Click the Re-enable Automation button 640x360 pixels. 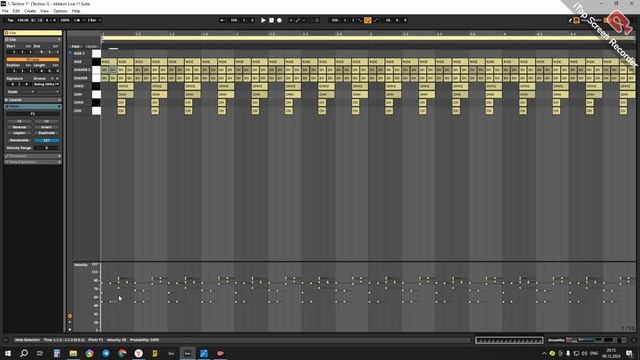(x=304, y=20)
